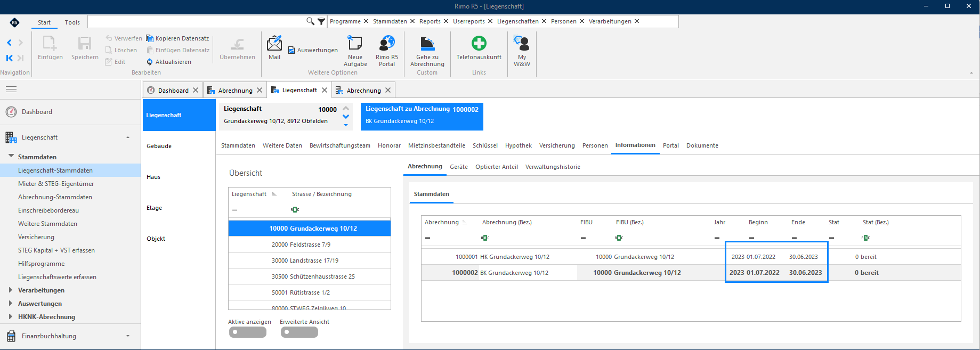Click the Gehe zu Abrechnung icon

427,44
